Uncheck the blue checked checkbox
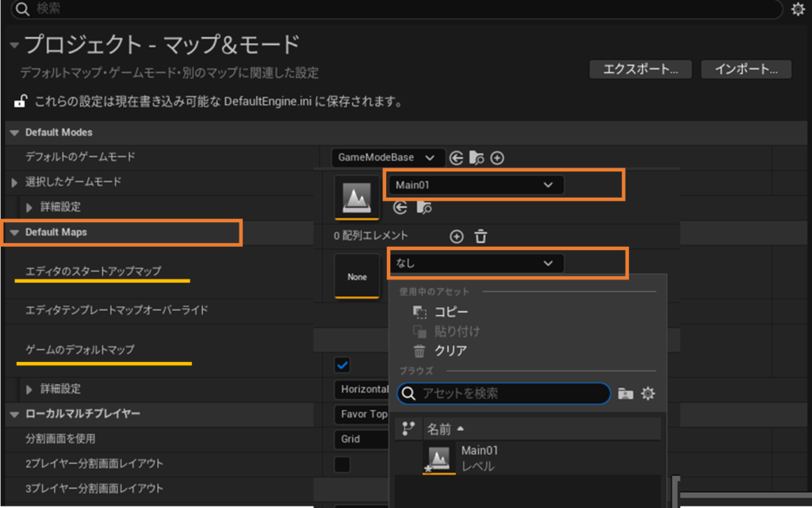The height and width of the screenshot is (508, 812). (343, 365)
